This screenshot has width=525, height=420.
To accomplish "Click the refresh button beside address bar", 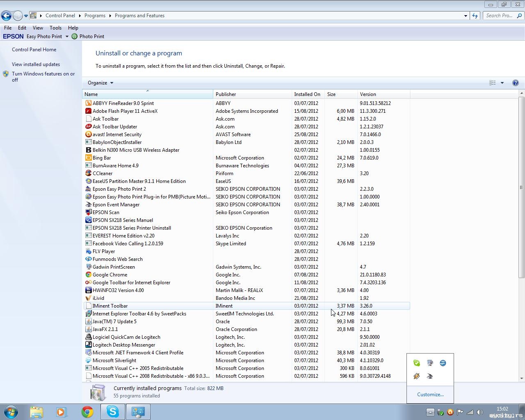I will coord(475,16).
